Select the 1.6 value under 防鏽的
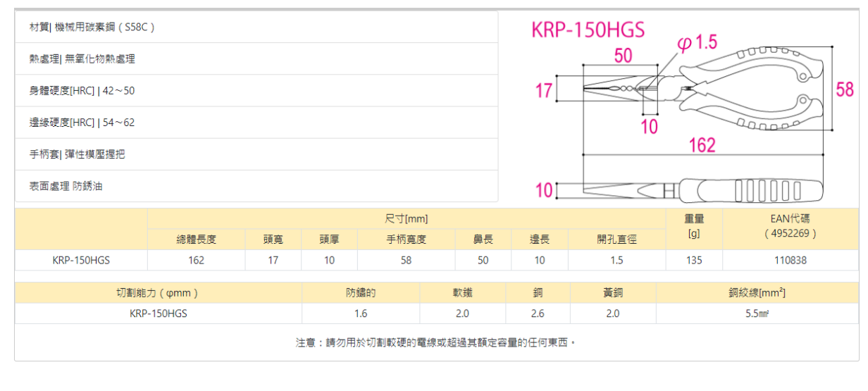This screenshot has width=868, height=391. [x=361, y=314]
